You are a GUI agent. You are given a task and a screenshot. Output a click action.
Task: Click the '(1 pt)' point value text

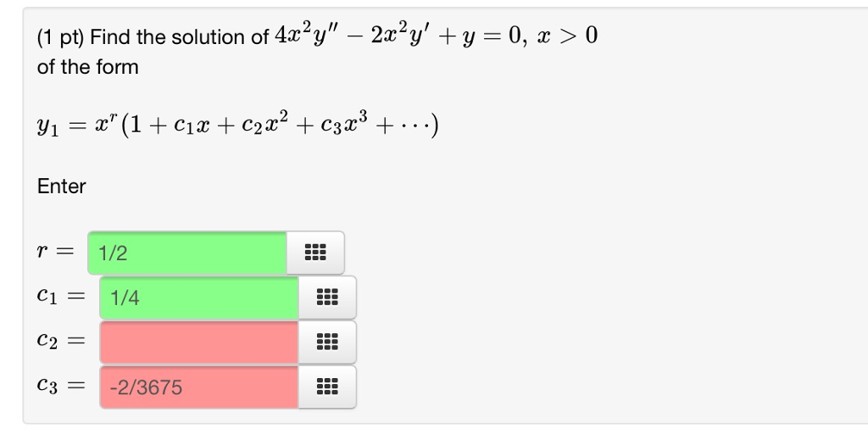click(60, 37)
